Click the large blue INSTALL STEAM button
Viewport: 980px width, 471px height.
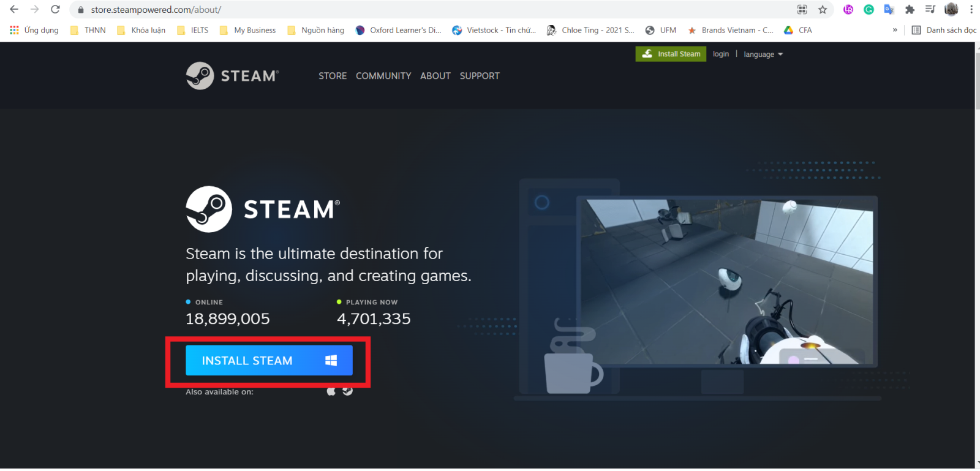coord(269,360)
